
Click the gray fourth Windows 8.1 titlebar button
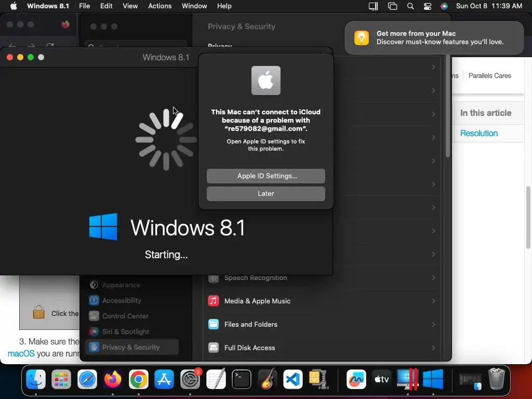click(x=41, y=57)
